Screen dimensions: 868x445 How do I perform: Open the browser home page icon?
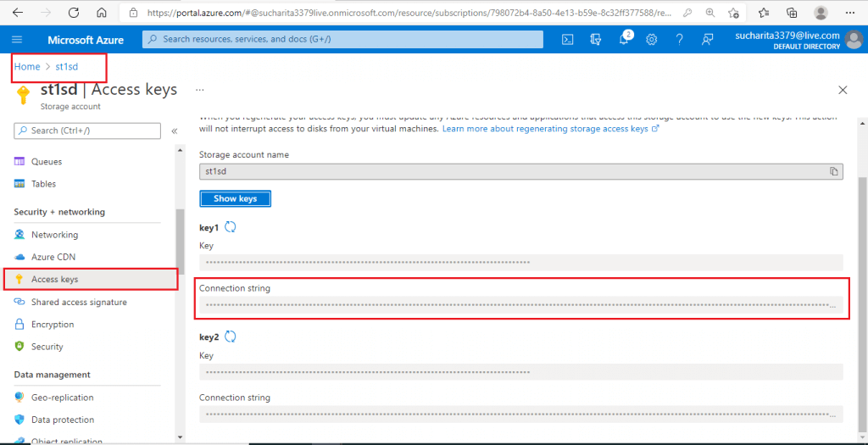102,12
